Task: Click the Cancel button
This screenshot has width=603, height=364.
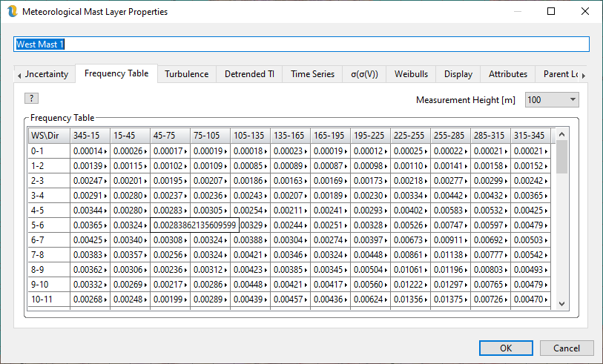Action: (x=567, y=348)
